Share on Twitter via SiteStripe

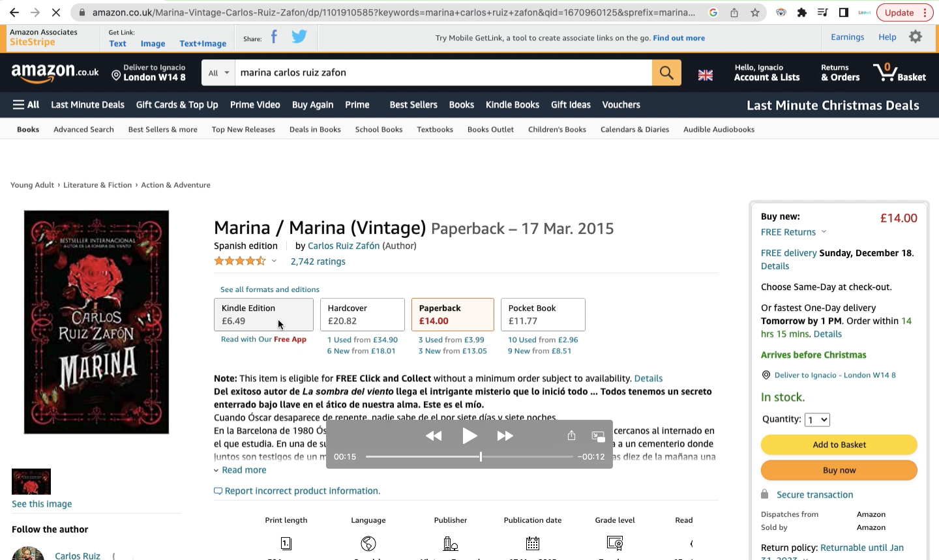point(299,37)
